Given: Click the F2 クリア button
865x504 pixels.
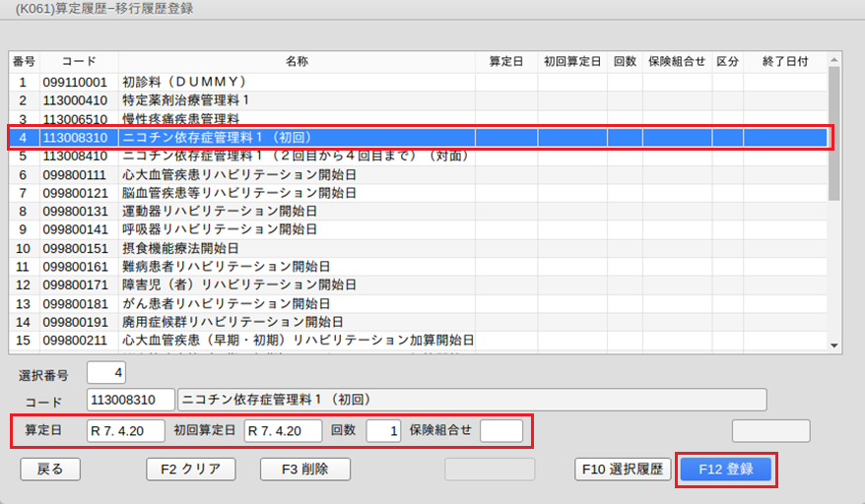Looking at the screenshot, I should pyautogui.click(x=191, y=470).
